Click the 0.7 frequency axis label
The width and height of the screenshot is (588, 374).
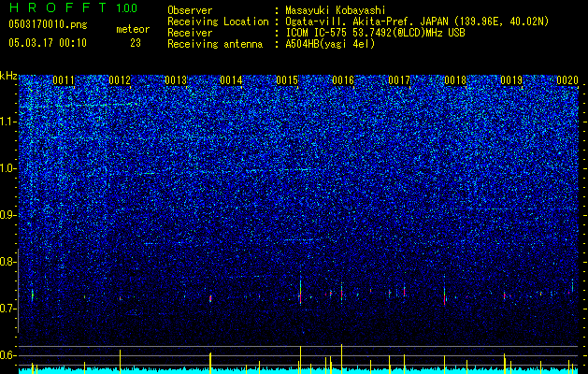8,309
